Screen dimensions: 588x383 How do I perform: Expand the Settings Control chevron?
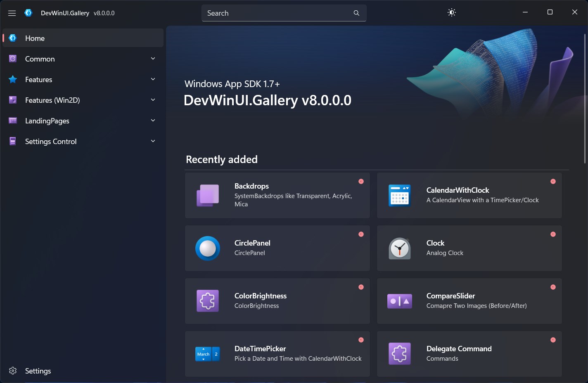[x=153, y=141]
